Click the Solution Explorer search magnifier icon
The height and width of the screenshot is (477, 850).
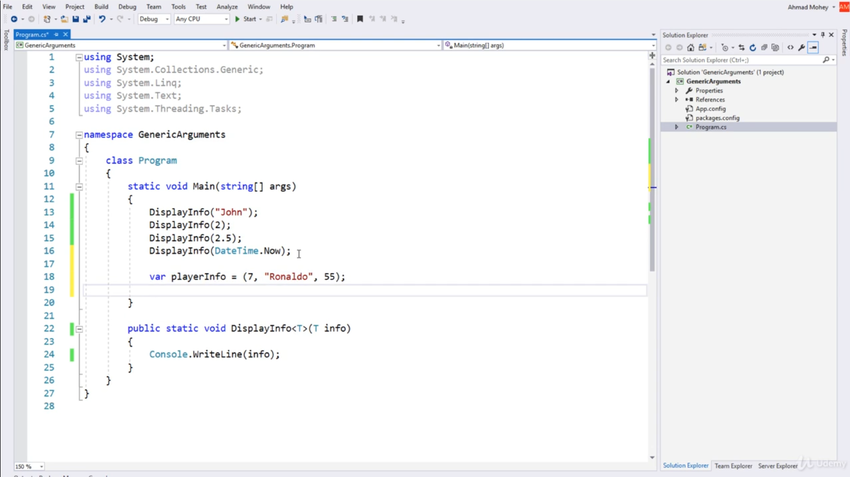(x=826, y=60)
